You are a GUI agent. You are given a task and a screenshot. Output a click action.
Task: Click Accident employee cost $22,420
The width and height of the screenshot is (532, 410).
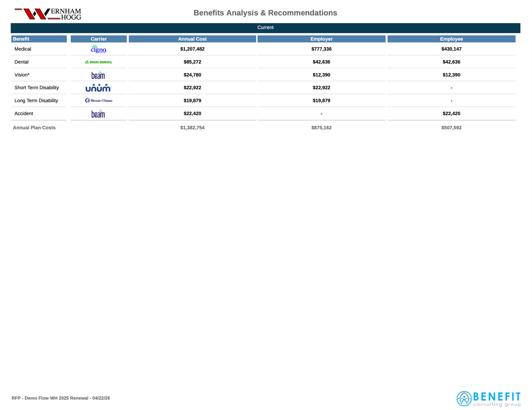coord(452,114)
